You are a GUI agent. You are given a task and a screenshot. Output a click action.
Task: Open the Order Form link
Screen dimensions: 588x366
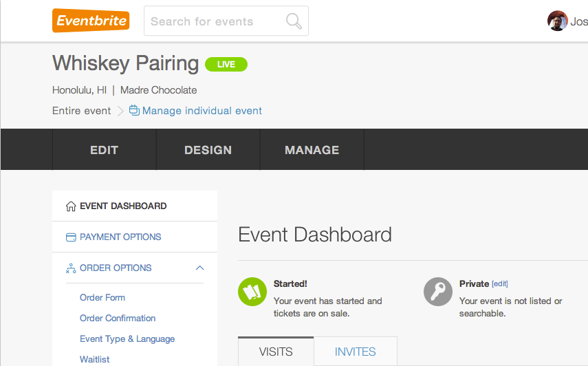pos(102,297)
